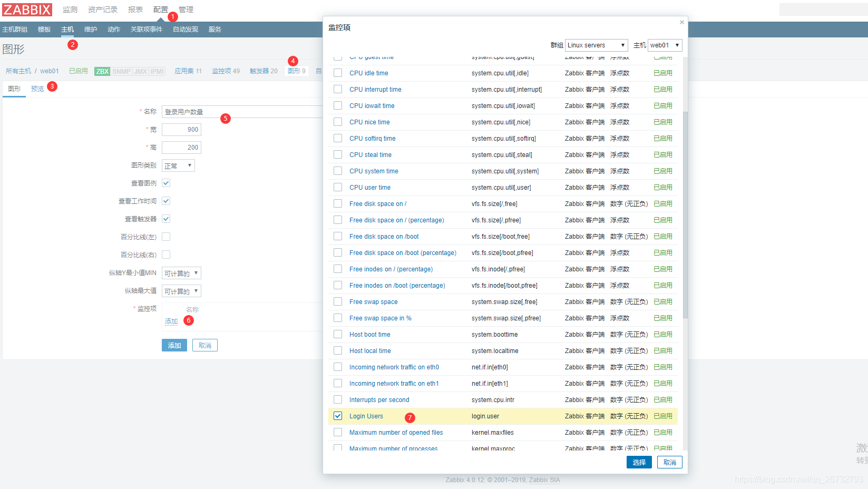Check the CPU user time checkbox
The image size is (868, 489).
tap(338, 188)
